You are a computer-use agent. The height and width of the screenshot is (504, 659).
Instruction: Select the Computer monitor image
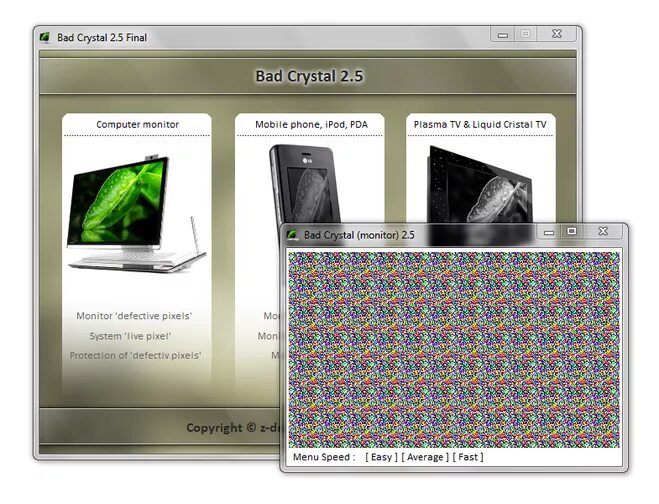(136, 213)
